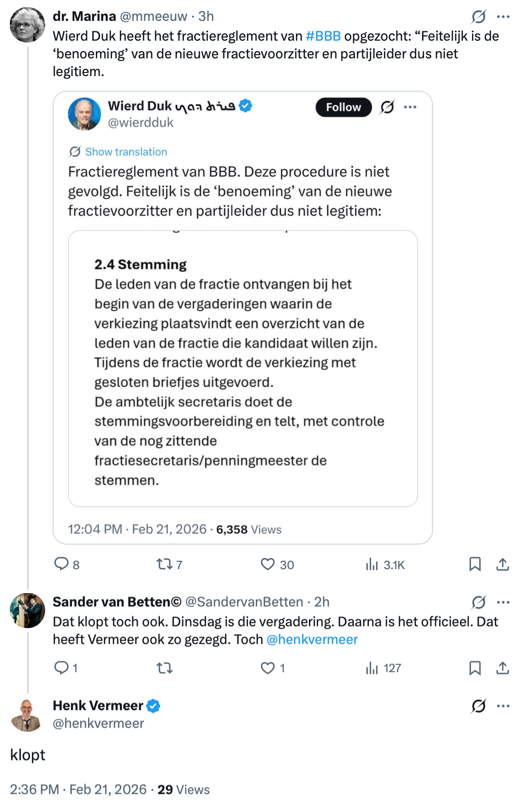521x812 pixels.
Task: Open more options on dr. Marina's post
Action: coord(503,17)
